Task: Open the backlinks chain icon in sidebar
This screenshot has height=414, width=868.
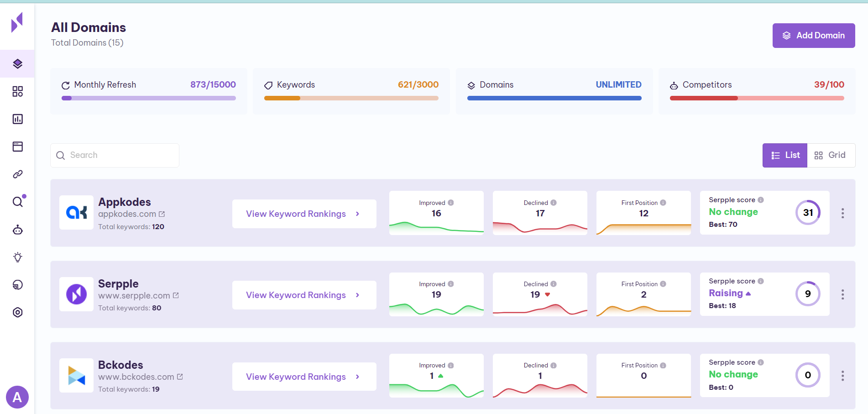Action: coord(17,174)
